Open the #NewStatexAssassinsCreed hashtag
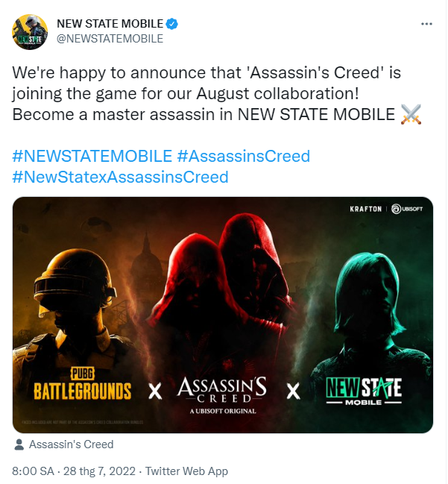 [x=120, y=177]
